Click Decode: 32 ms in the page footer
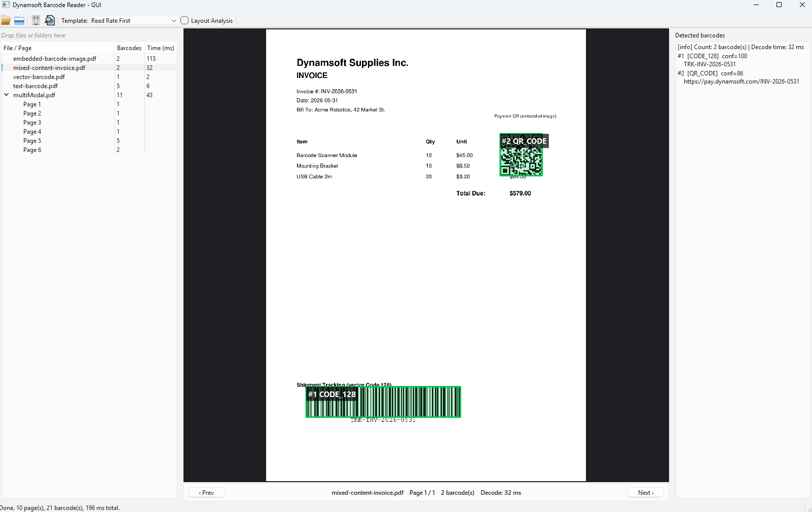The image size is (812, 512). pyautogui.click(x=501, y=493)
